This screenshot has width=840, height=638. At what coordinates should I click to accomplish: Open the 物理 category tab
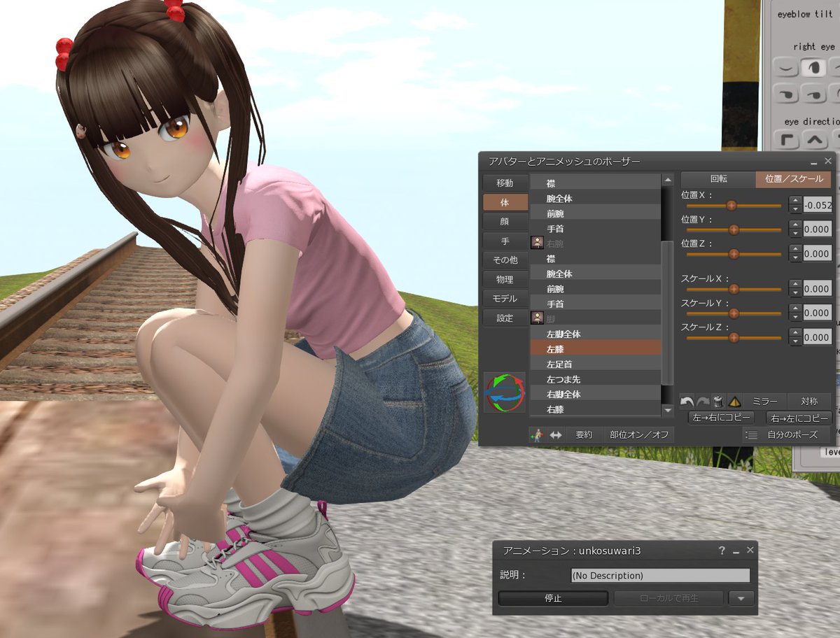505,280
